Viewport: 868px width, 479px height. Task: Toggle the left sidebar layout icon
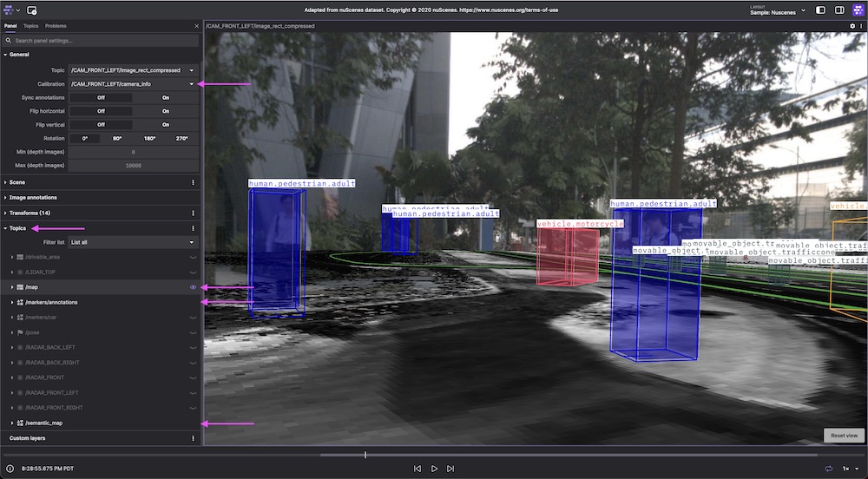click(x=822, y=10)
